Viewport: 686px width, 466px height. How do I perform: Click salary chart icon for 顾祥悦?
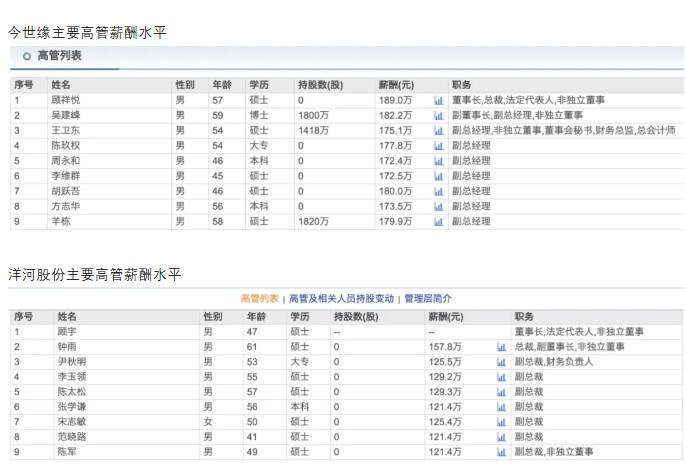tap(438, 101)
